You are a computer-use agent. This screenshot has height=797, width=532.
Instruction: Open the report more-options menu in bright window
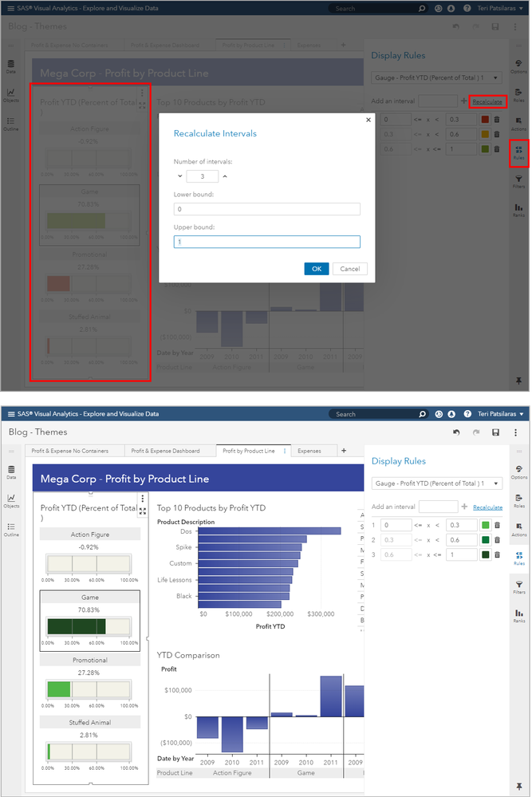click(x=515, y=432)
